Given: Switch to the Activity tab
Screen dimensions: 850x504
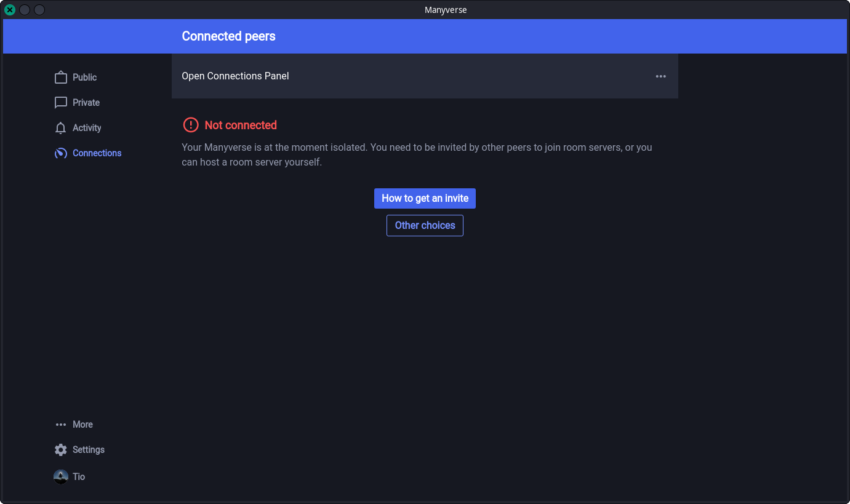Looking at the screenshot, I should (87, 128).
